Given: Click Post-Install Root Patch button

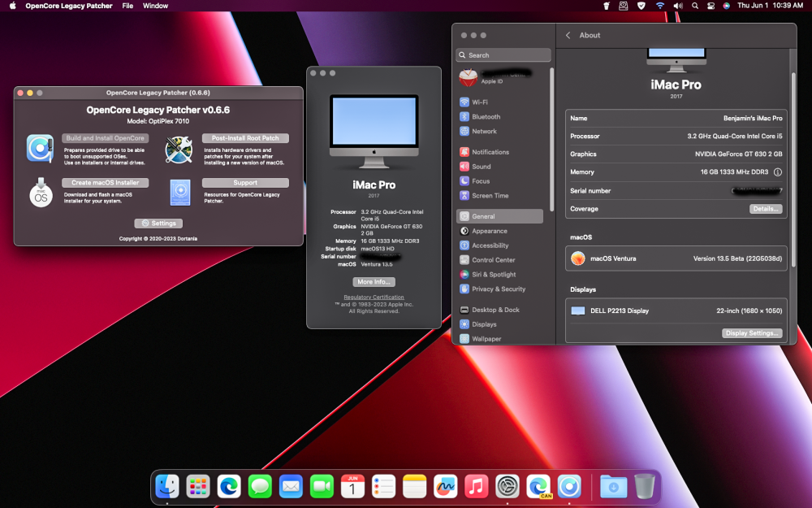Looking at the screenshot, I should [x=245, y=138].
